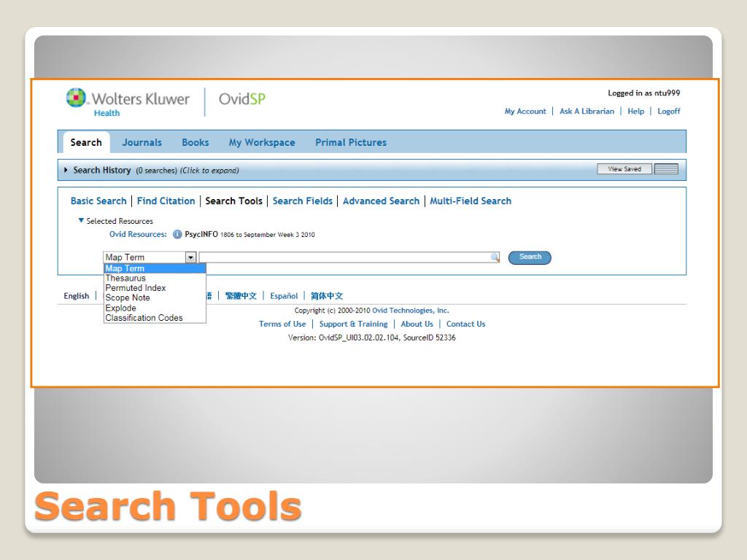Click the blue Search button

(530, 257)
